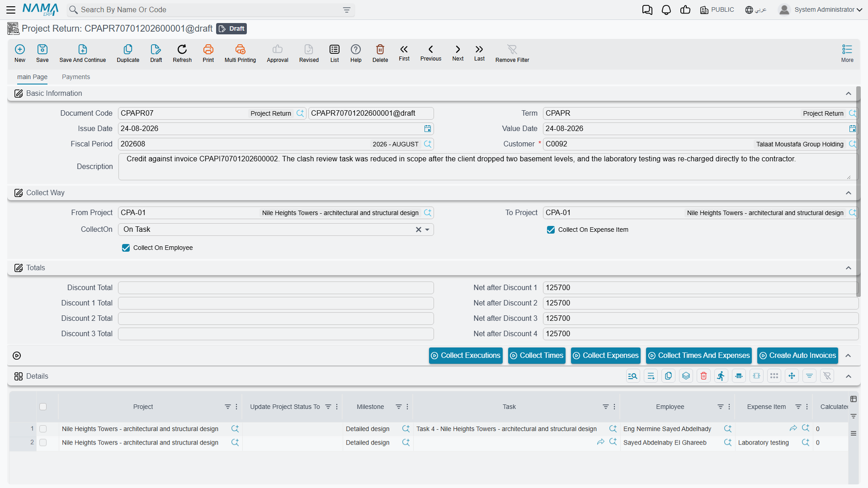Click Collect Times button
The width and height of the screenshot is (868, 488).
pyautogui.click(x=537, y=356)
